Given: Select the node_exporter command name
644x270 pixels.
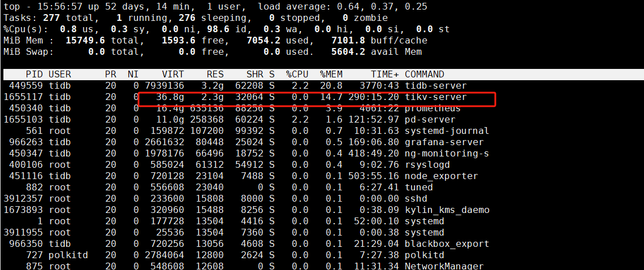Looking at the screenshot, I should pos(442,176).
